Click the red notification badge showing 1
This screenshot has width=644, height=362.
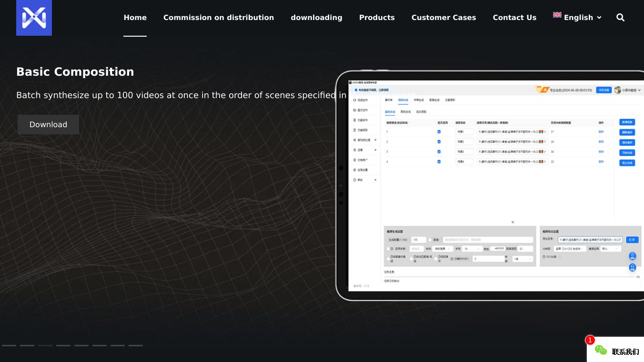pyautogui.click(x=590, y=340)
